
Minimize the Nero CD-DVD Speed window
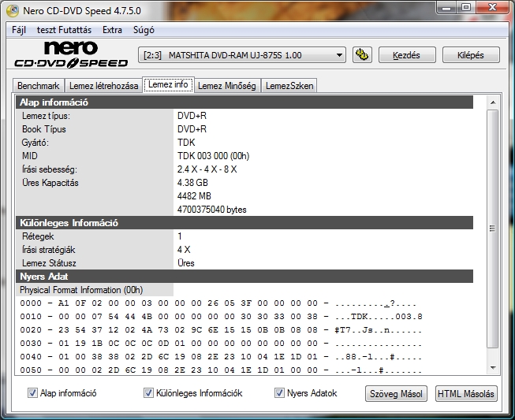pos(446,7)
